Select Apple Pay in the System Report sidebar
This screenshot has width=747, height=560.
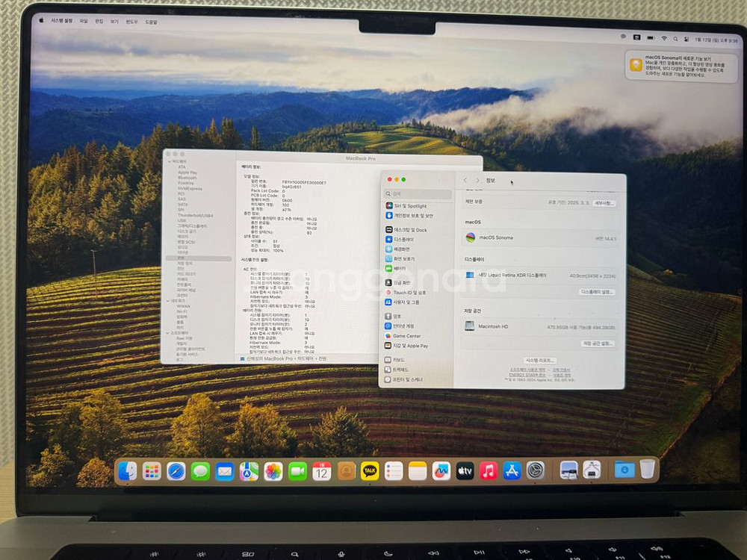pyautogui.click(x=187, y=172)
